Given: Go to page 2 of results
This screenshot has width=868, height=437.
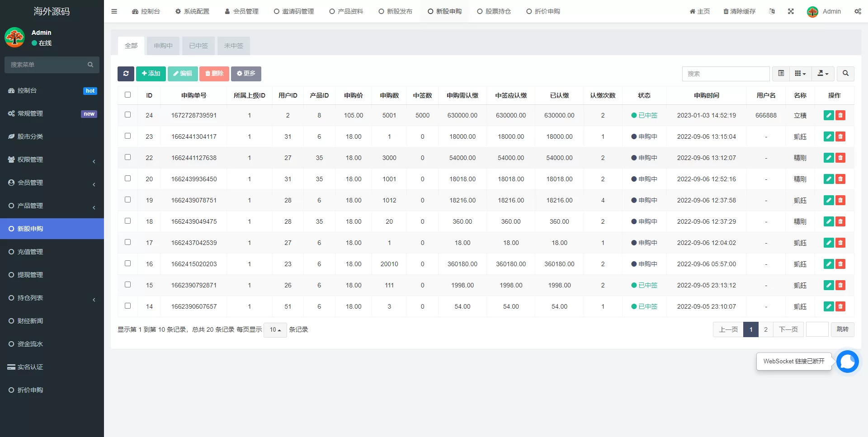Looking at the screenshot, I should [x=765, y=329].
